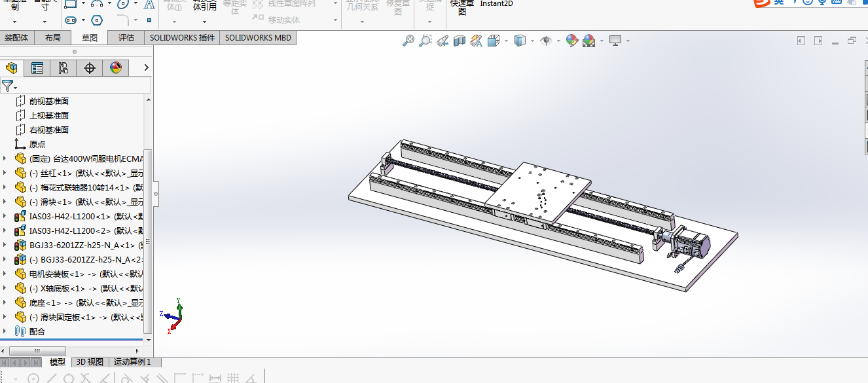Click Zoom to Area icon
868x383 pixels.
coord(425,41)
